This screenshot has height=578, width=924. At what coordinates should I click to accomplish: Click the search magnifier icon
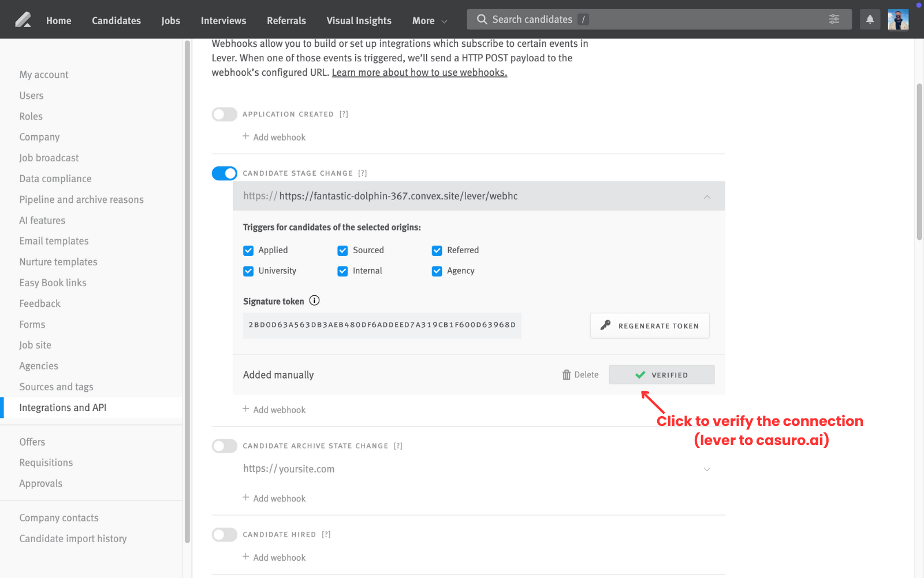(482, 19)
